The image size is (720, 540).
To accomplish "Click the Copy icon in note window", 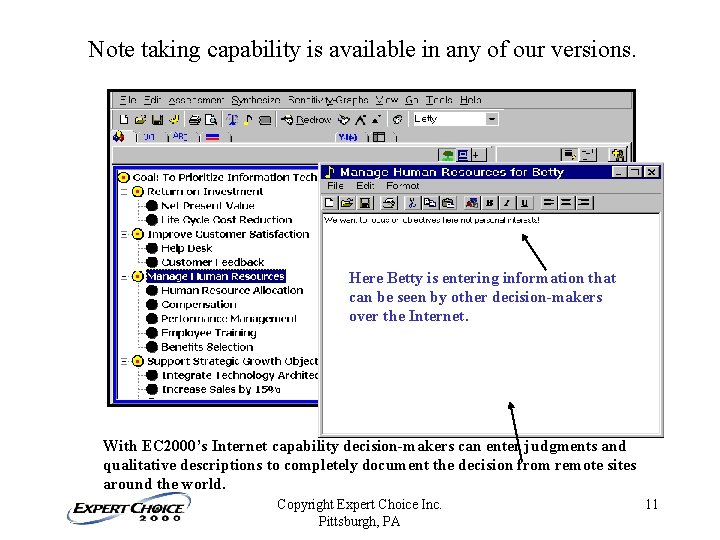I will point(430,202).
